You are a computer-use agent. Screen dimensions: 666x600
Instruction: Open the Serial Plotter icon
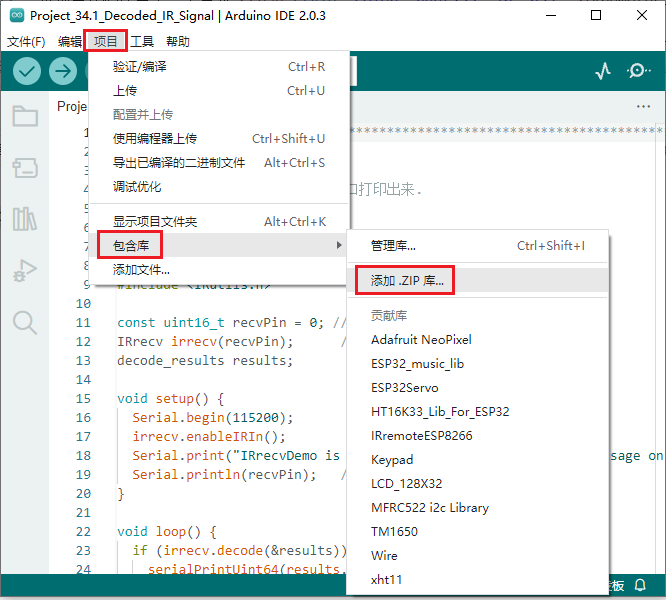coord(603,71)
